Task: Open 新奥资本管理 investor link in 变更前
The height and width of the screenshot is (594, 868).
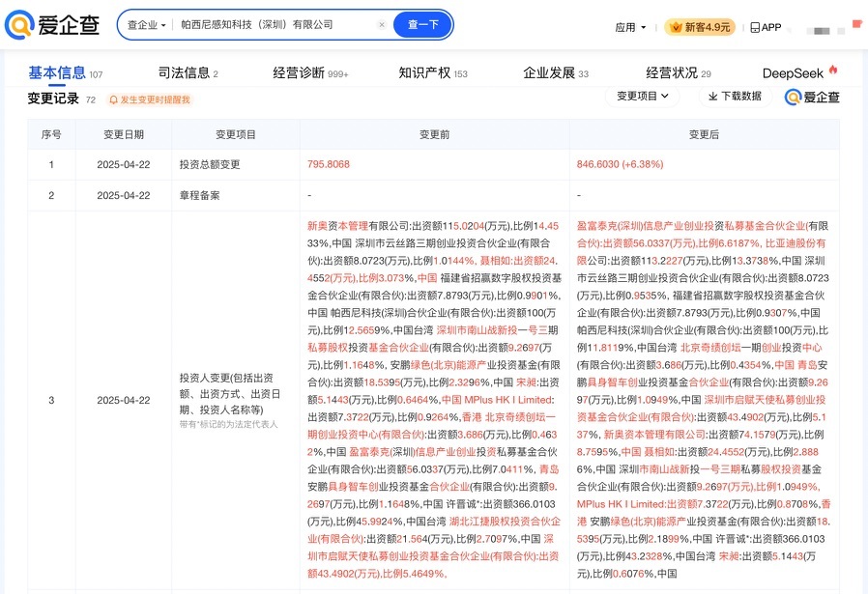Action: (337, 226)
